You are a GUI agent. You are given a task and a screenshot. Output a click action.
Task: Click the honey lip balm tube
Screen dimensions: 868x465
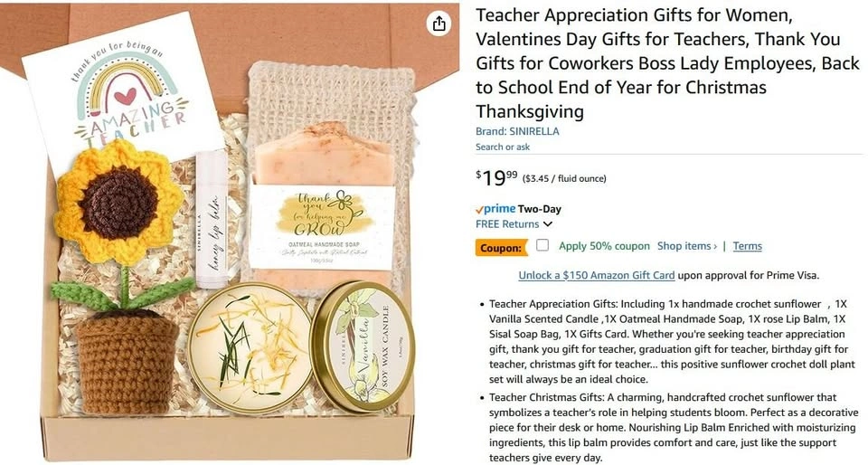(x=212, y=219)
